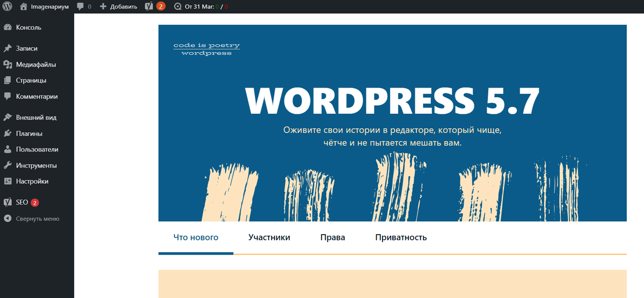Image resolution: width=644 pixels, height=298 pixels.
Task: Open the Пользователи menu item
Action: click(37, 149)
